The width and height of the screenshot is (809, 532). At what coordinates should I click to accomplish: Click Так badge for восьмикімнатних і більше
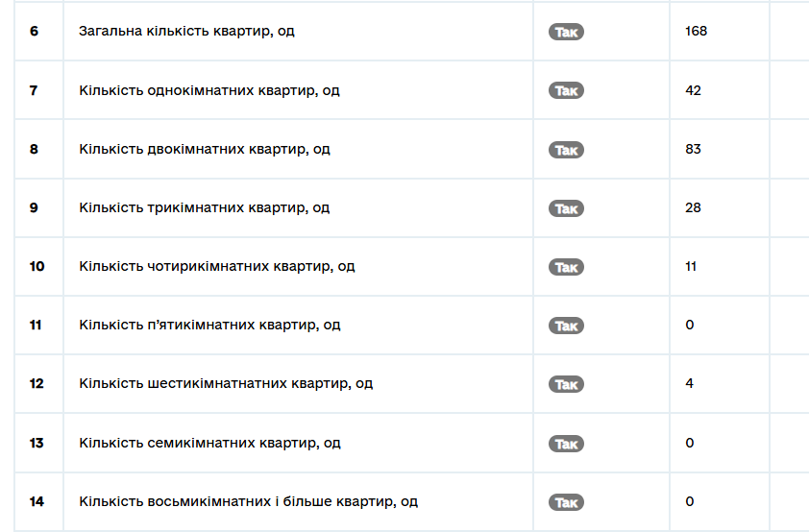(566, 502)
